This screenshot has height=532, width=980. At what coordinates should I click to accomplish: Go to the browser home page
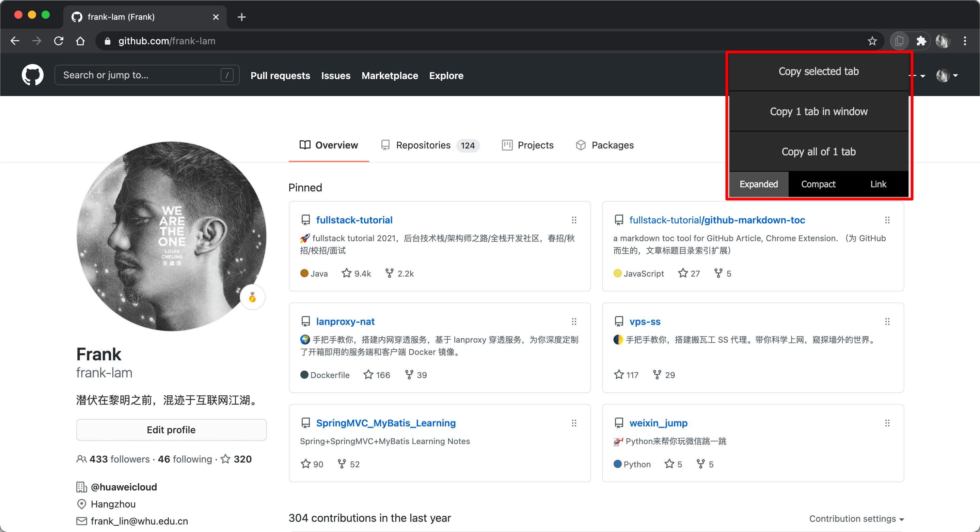[80, 41]
